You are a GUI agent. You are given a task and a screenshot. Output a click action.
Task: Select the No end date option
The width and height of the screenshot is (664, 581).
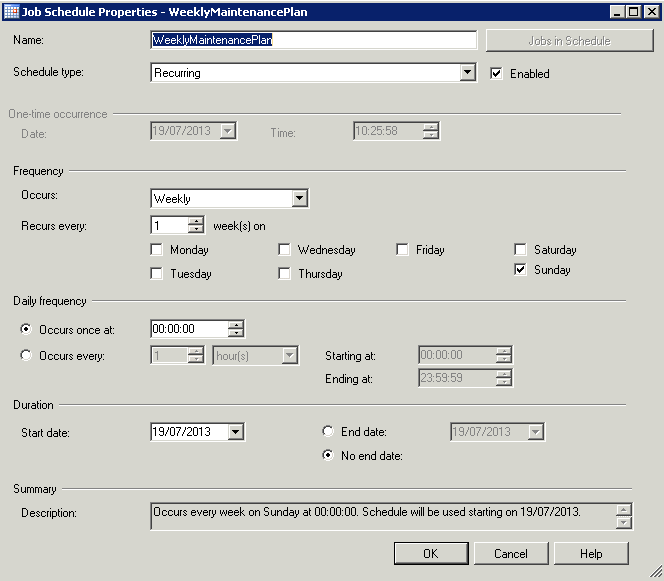(328, 455)
